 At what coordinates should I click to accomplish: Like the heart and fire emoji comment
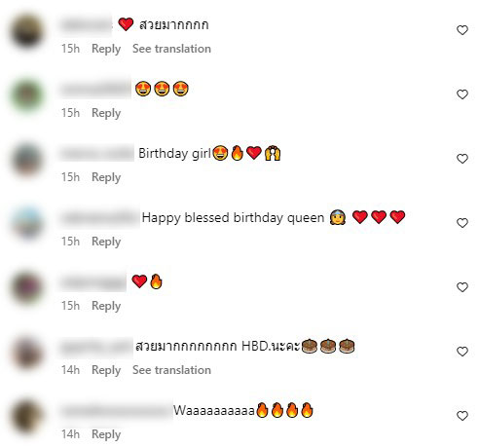pyautogui.click(x=462, y=287)
